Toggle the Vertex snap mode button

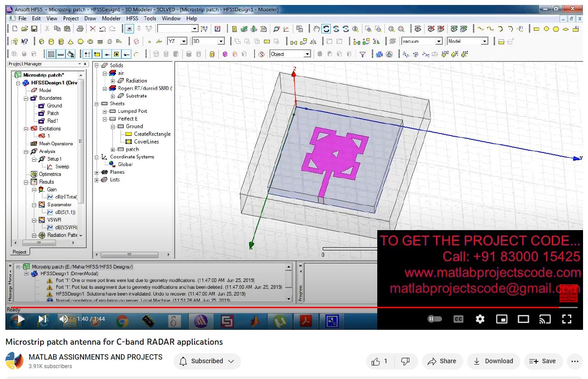click(x=97, y=54)
